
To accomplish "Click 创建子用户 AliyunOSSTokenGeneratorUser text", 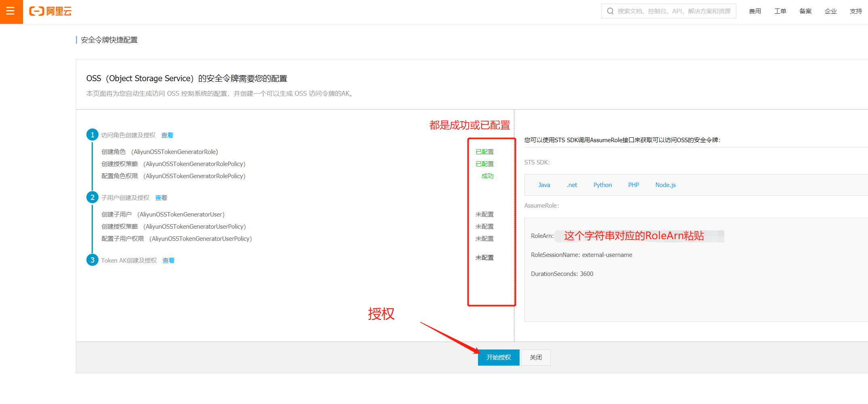I will coord(163,215).
